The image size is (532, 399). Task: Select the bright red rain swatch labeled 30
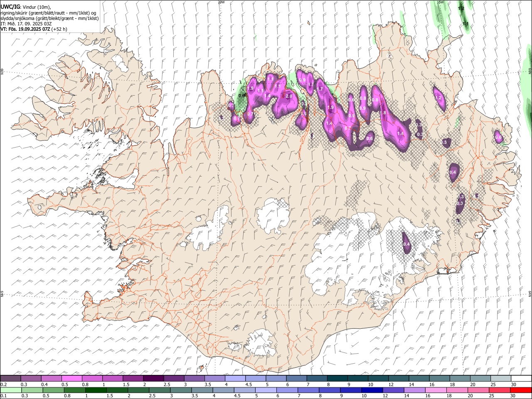(521, 390)
